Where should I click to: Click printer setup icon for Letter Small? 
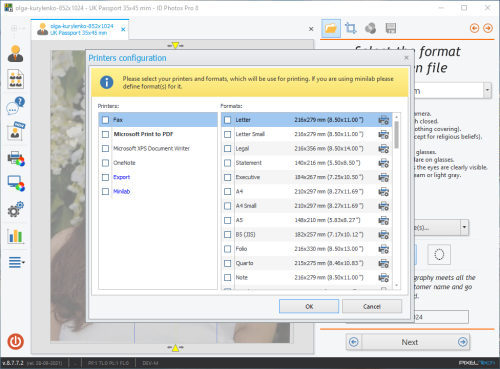[x=384, y=134]
